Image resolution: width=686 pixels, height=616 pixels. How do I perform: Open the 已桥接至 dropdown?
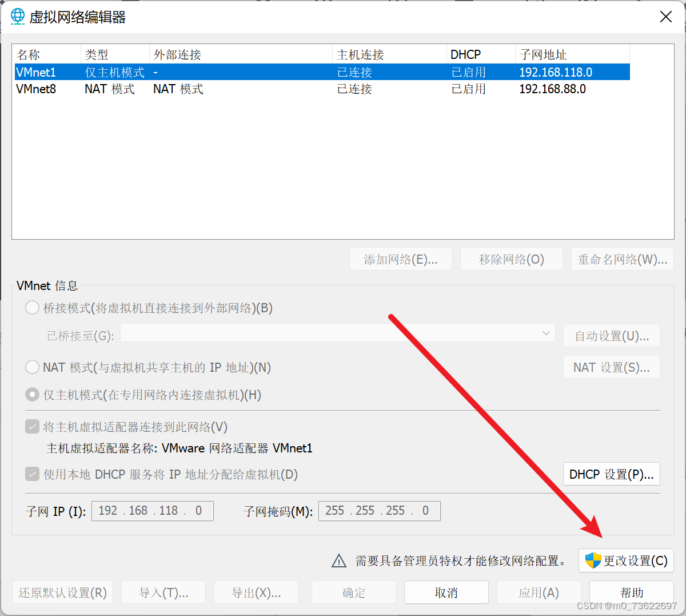(x=338, y=333)
